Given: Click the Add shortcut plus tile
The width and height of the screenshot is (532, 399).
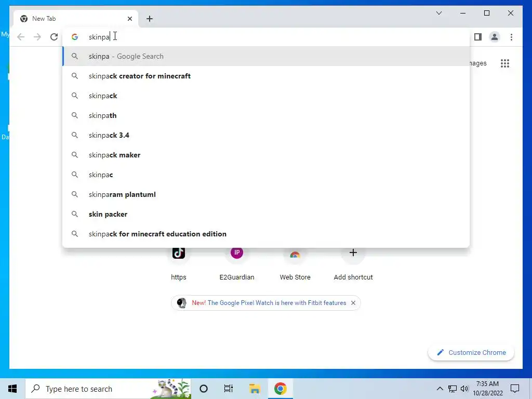Looking at the screenshot, I should (x=353, y=264).
